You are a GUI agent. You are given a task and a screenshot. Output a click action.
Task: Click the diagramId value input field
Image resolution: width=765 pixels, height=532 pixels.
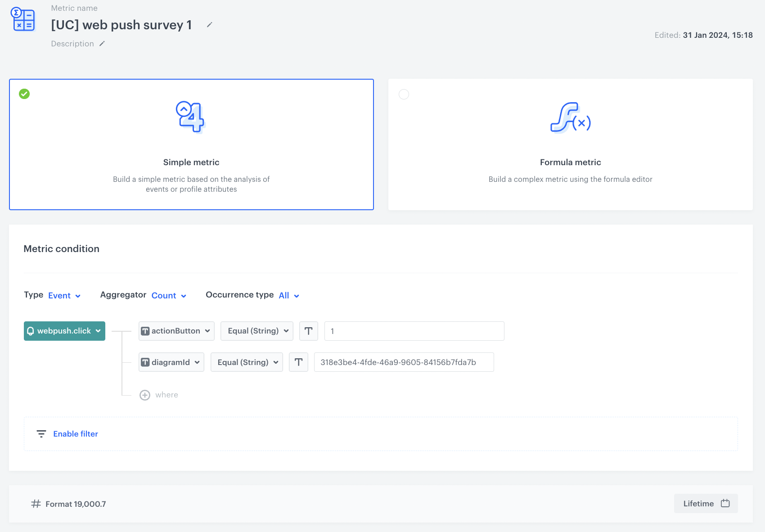(404, 362)
